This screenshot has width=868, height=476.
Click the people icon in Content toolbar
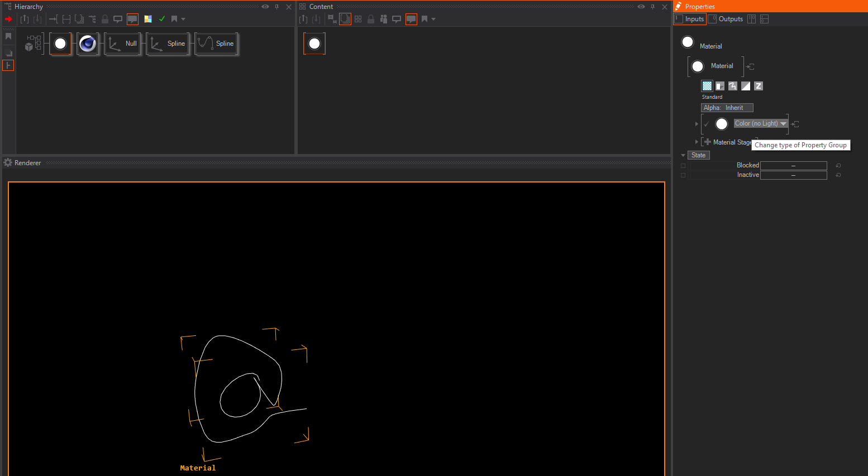point(384,19)
